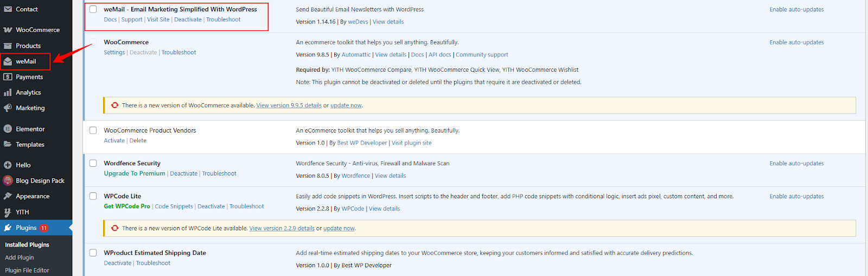Open Visit plugin site link
Image resolution: width=868 pixels, height=276 pixels.
coord(412,143)
